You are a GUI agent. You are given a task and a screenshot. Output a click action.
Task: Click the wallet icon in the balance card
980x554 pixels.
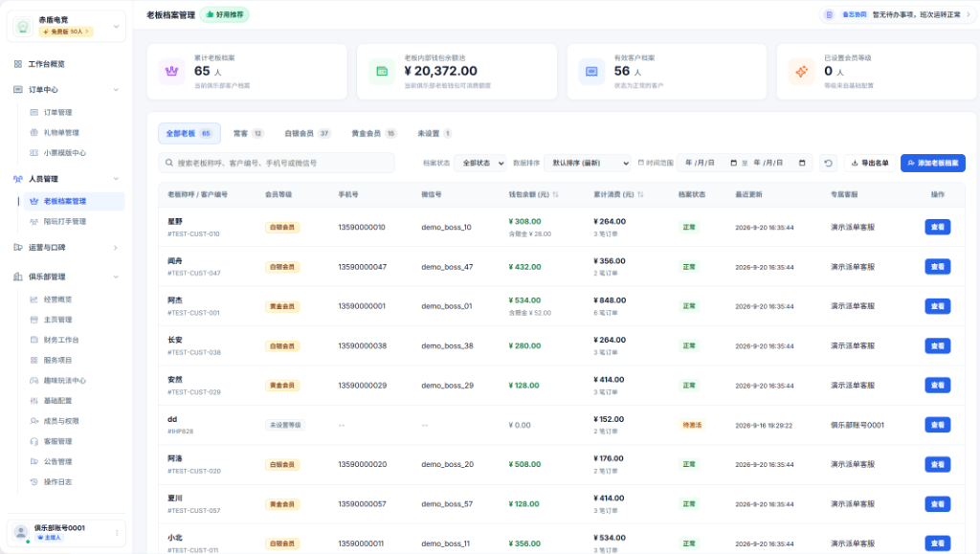[382, 71]
